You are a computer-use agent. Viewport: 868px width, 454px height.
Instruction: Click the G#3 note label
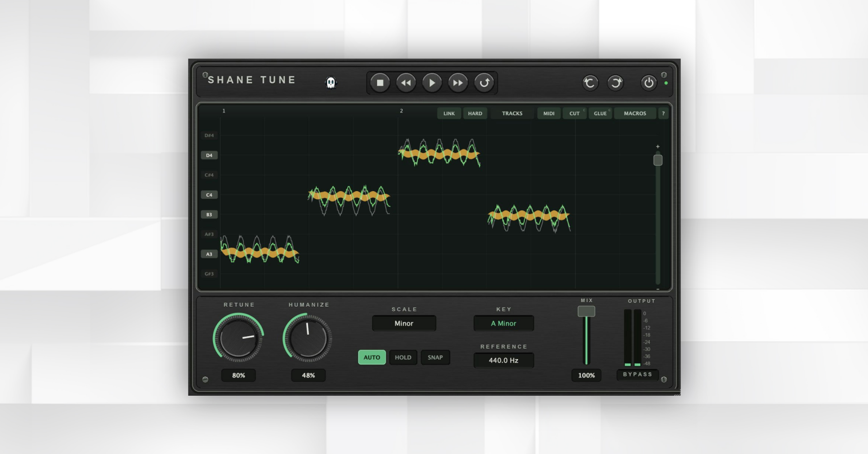(209, 274)
